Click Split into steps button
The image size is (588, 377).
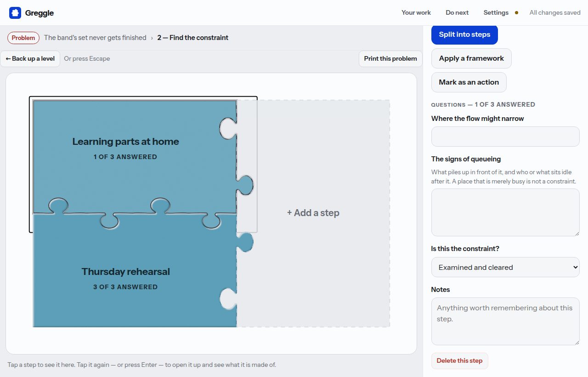(x=464, y=34)
